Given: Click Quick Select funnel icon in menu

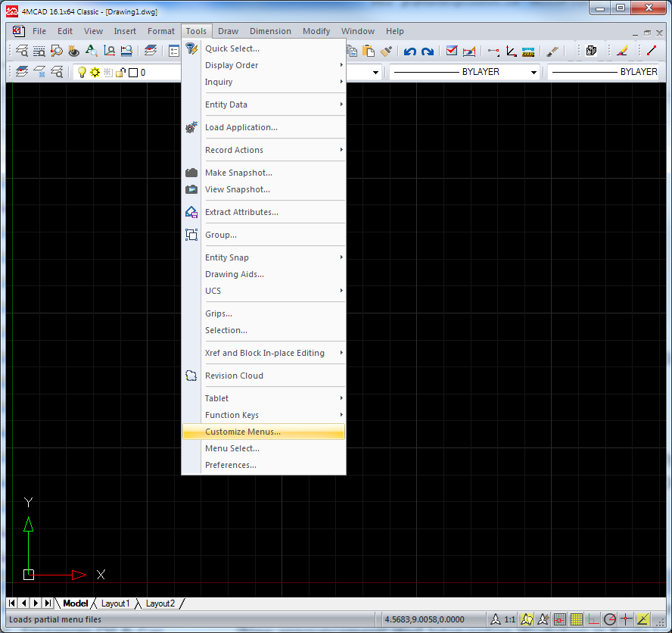Looking at the screenshot, I should (x=191, y=48).
